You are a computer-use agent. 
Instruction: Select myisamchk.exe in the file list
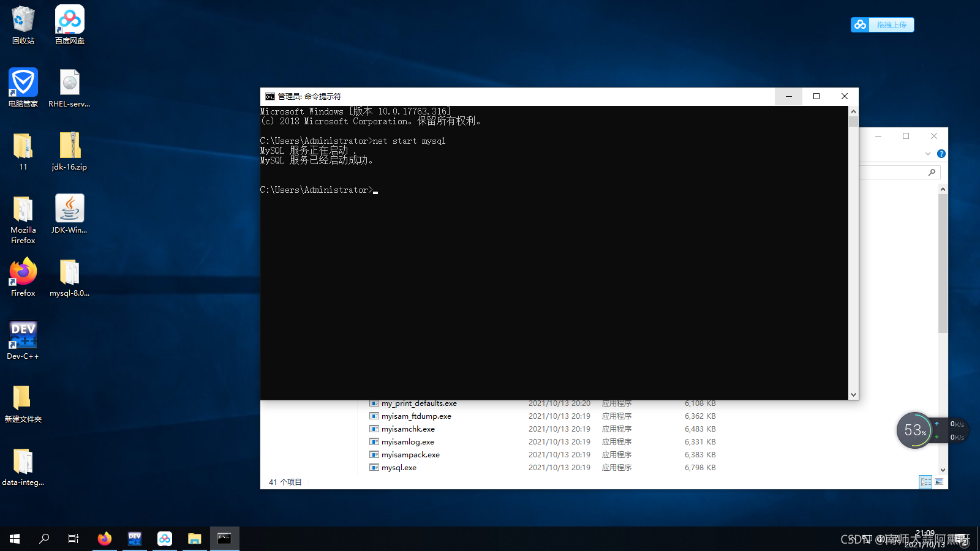[x=408, y=429]
